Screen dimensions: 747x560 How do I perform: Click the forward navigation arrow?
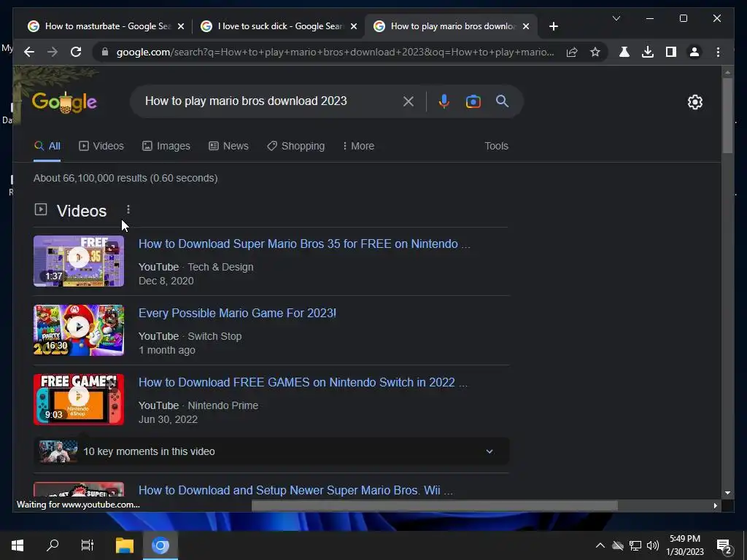pos(53,52)
